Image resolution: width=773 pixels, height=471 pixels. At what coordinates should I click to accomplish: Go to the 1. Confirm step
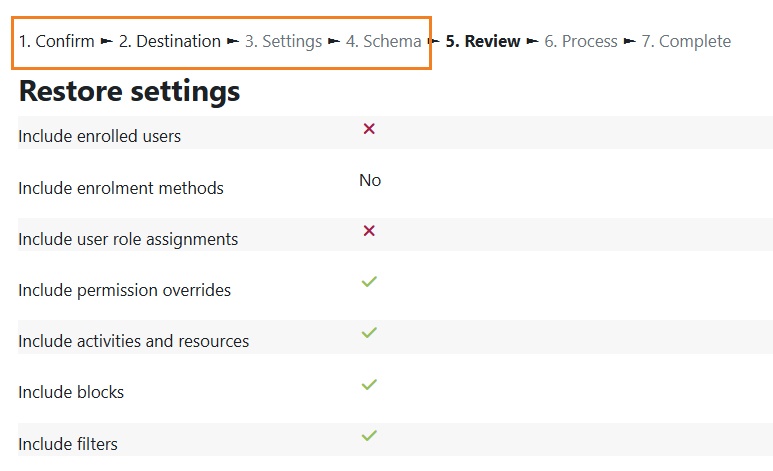tap(57, 41)
